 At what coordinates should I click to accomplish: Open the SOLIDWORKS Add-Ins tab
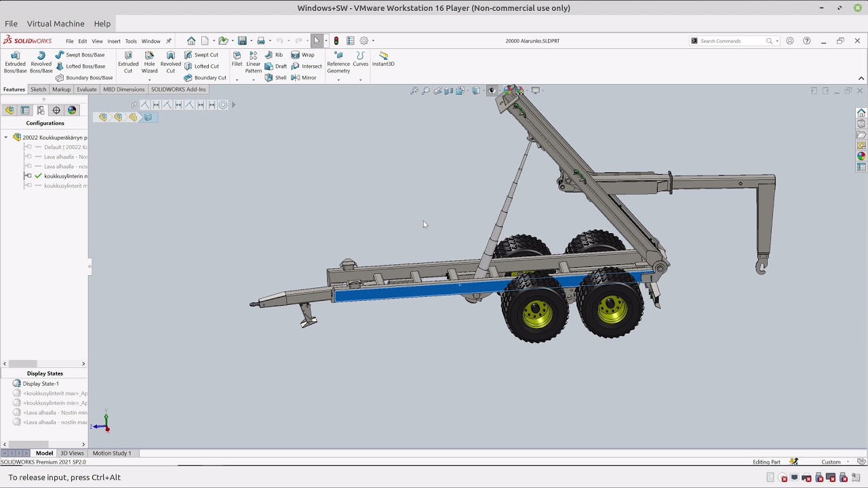[178, 89]
